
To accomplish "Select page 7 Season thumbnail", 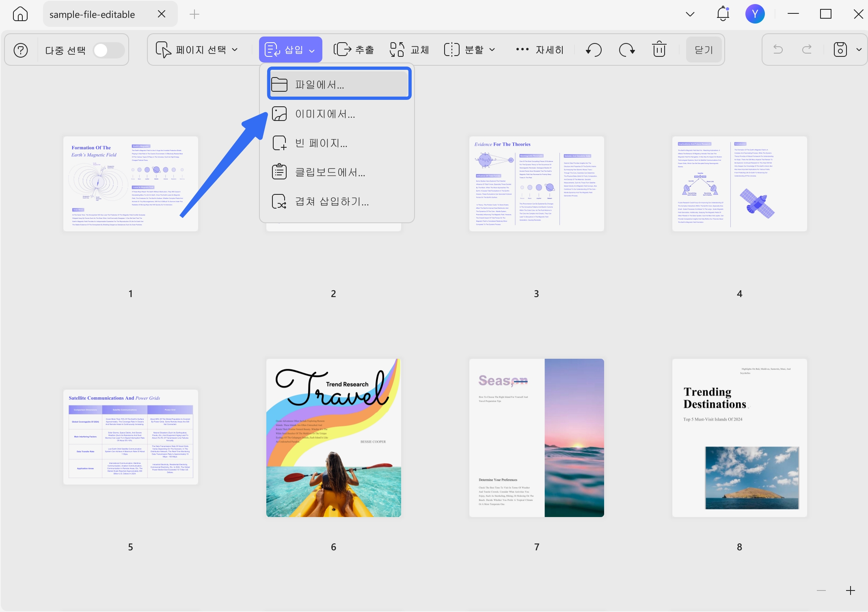I will pyautogui.click(x=537, y=438).
